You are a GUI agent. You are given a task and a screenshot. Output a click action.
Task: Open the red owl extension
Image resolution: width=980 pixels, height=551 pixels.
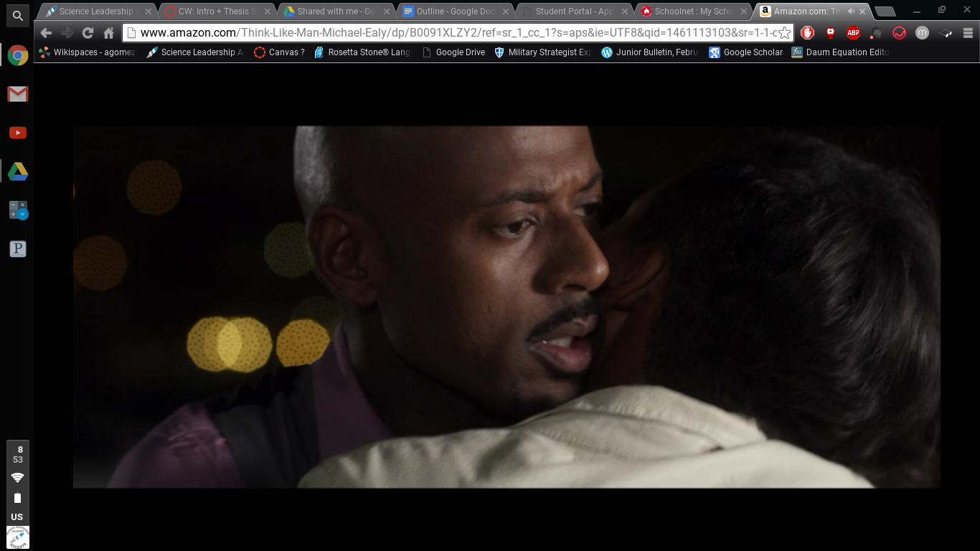click(x=831, y=33)
